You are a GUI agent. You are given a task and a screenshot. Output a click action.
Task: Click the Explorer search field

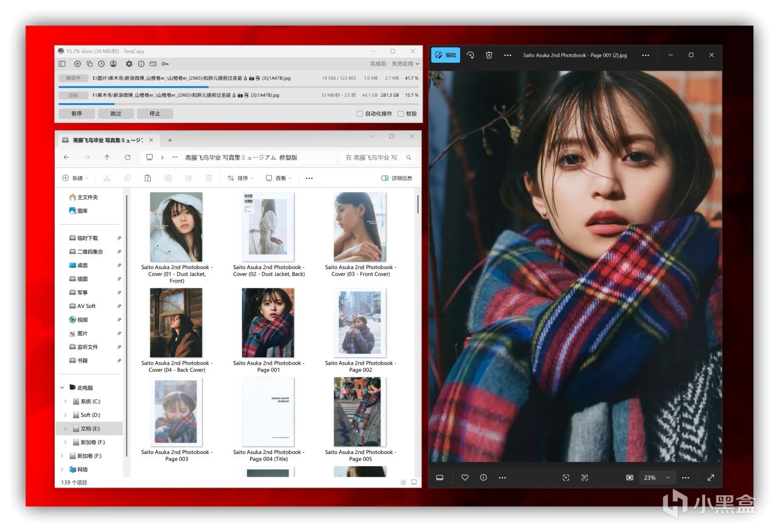coord(378,158)
